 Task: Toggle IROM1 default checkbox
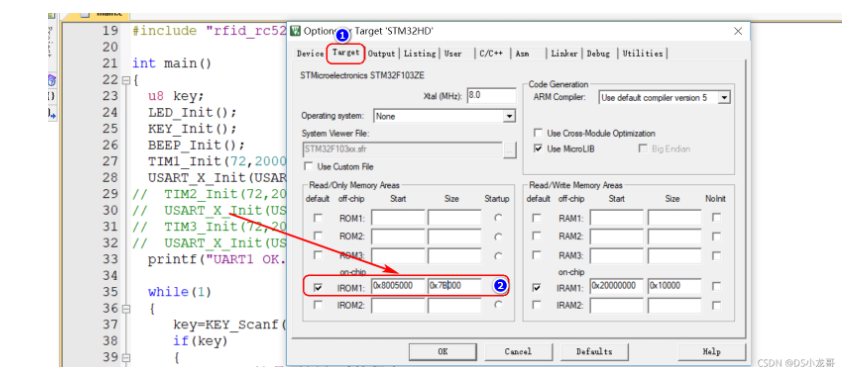tap(318, 287)
